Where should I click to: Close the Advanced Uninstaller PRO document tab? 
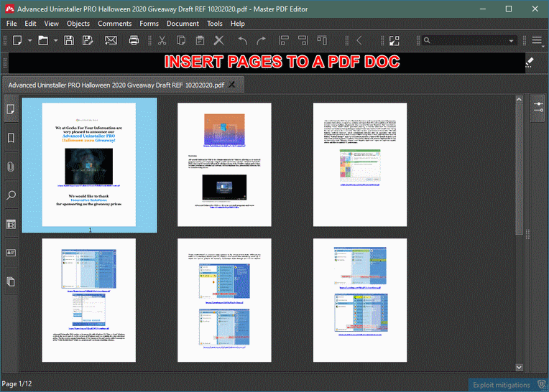(232, 85)
